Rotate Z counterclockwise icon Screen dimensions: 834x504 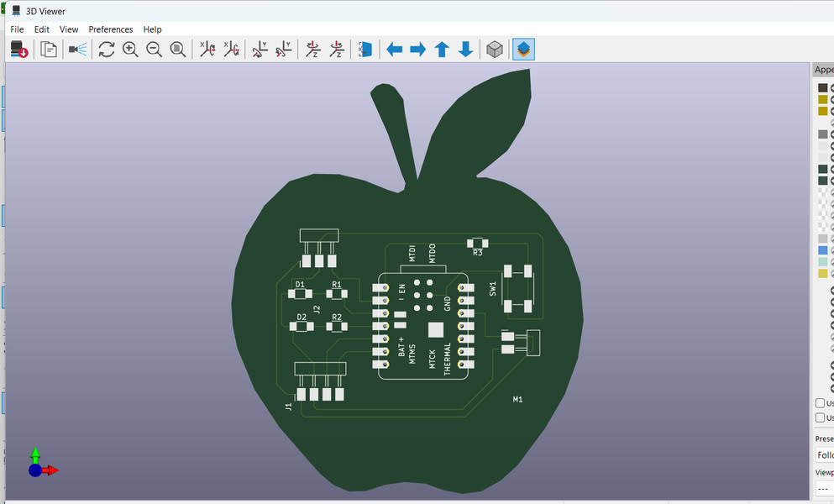(337, 50)
